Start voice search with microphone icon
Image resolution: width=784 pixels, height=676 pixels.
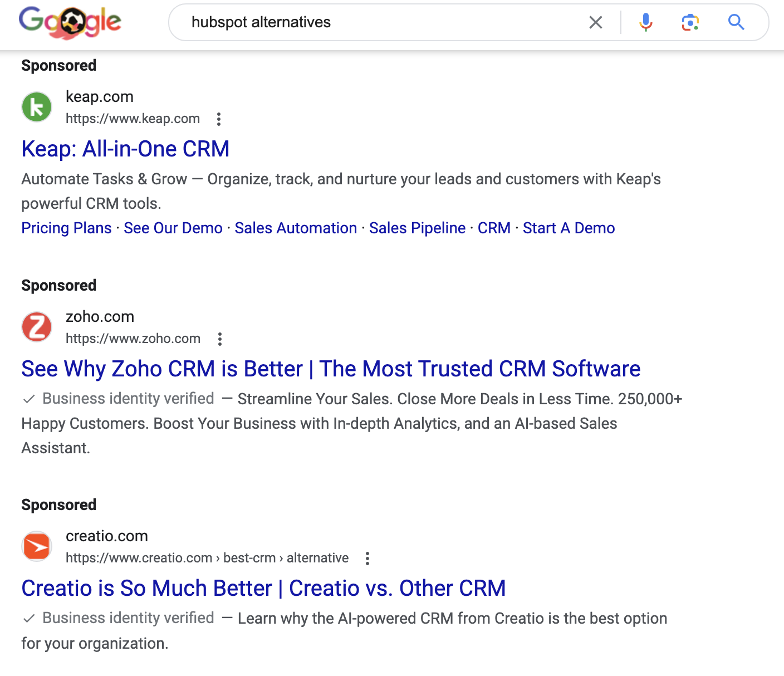pos(646,22)
